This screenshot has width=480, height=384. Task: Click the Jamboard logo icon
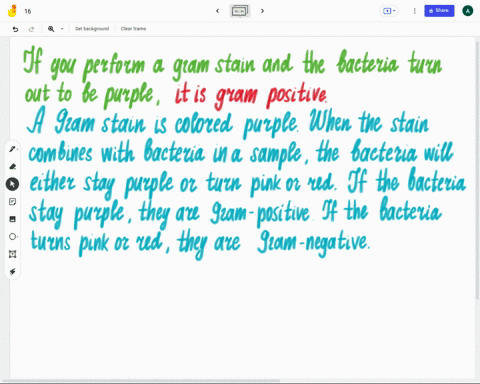(12, 11)
